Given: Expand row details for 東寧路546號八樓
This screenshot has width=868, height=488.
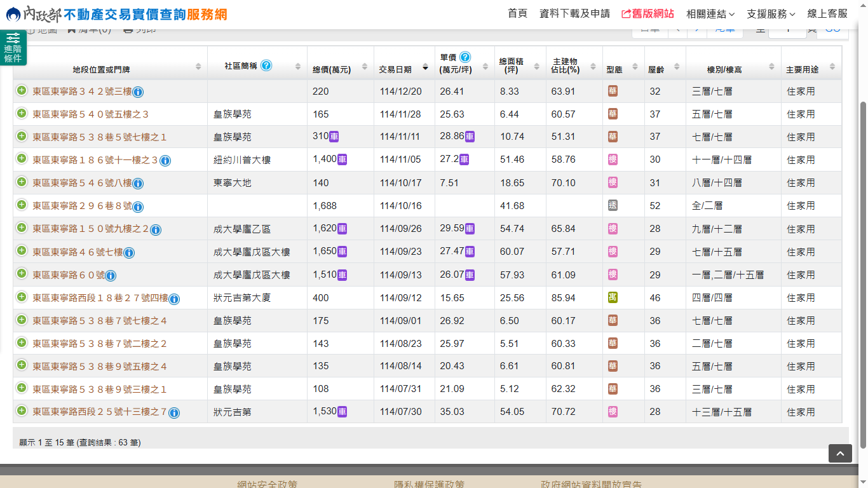Looking at the screenshot, I should pos(22,182).
